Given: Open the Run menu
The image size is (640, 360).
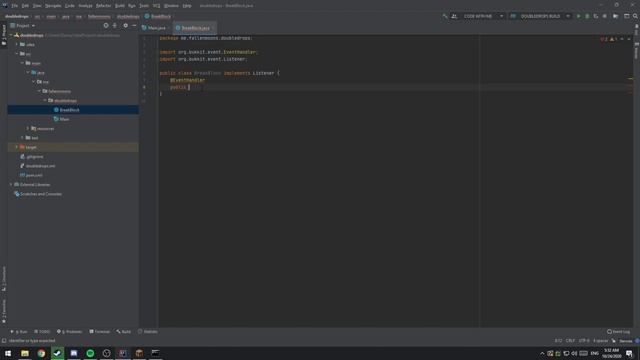Looking at the screenshot, I should pos(131,6).
